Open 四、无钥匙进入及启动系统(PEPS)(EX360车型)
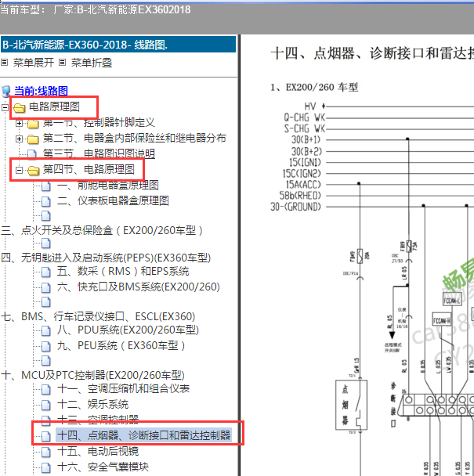474x476 pixels. (106, 258)
